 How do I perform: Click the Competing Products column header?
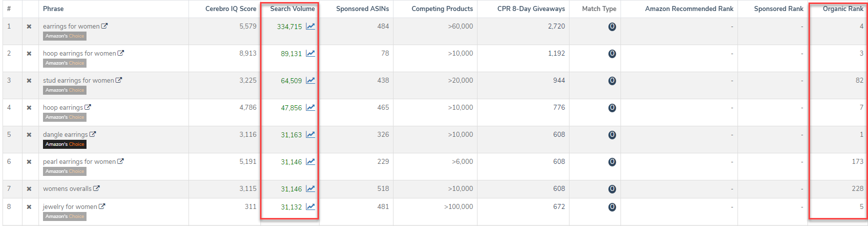(442, 9)
